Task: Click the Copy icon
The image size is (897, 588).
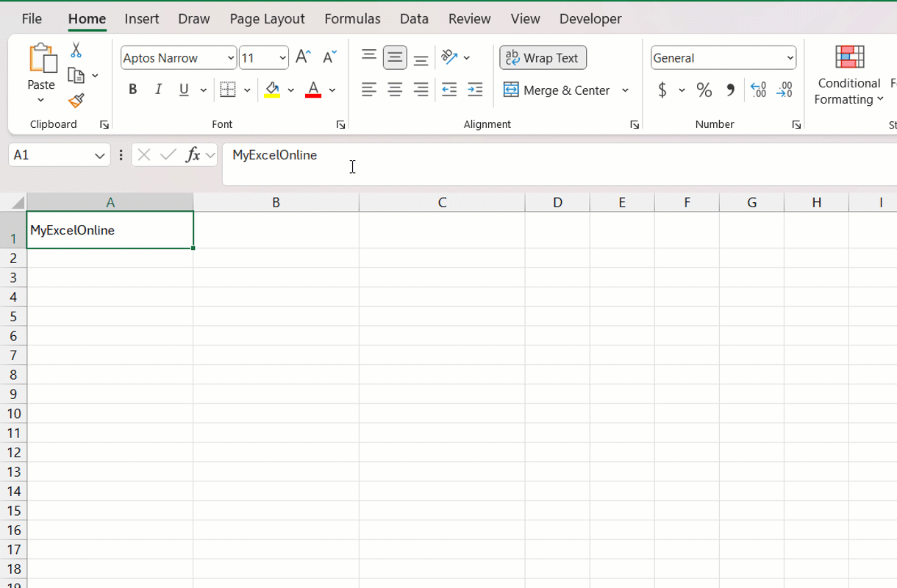Action: click(75, 75)
